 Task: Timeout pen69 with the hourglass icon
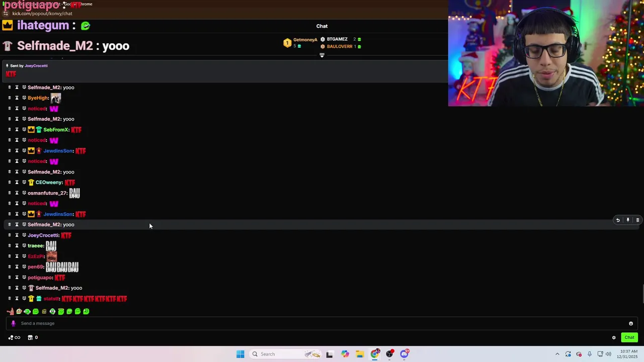[17, 267]
